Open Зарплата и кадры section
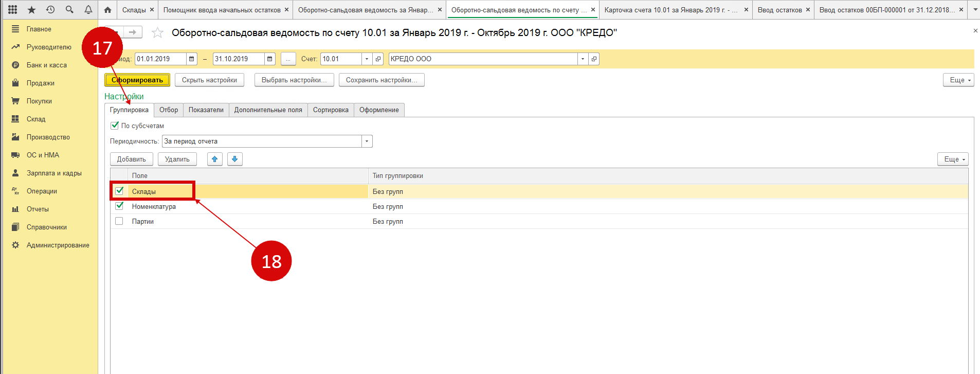The height and width of the screenshot is (374, 980). click(54, 173)
